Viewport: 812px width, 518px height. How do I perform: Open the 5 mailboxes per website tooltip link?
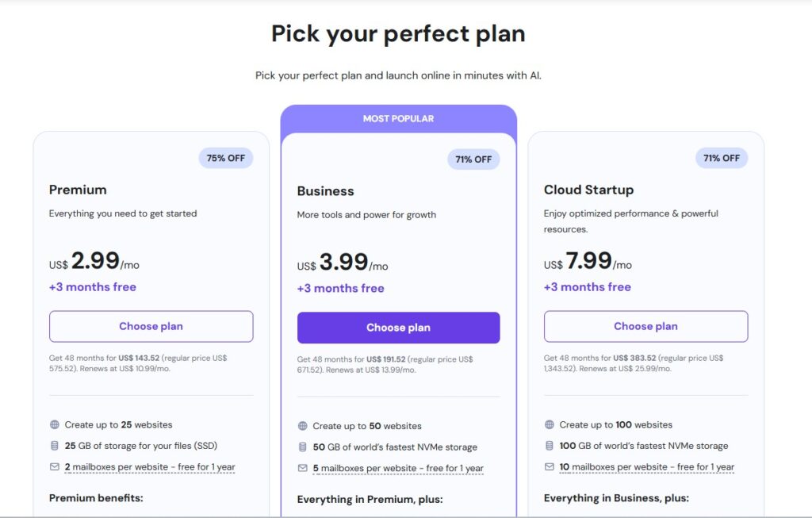pos(398,469)
